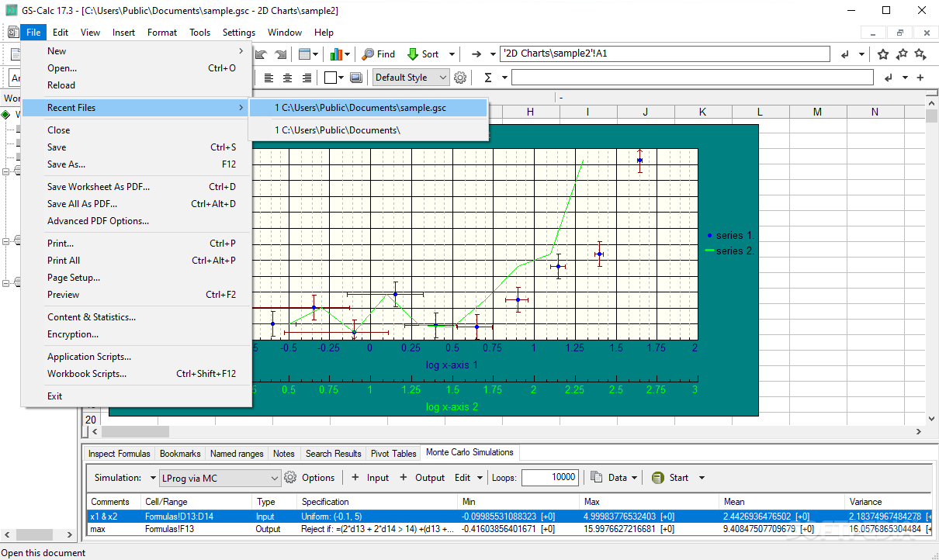Click the plus icon at formula bar end
This screenshot has height=560, width=939.
[x=920, y=78]
